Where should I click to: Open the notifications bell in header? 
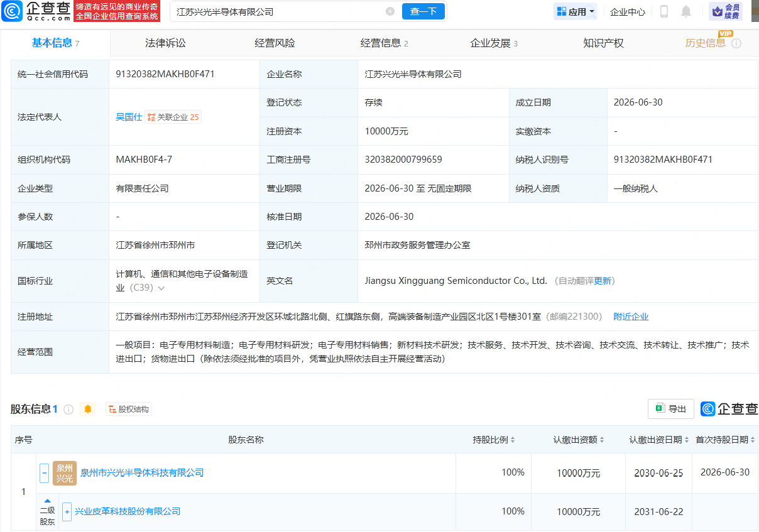pos(686,11)
